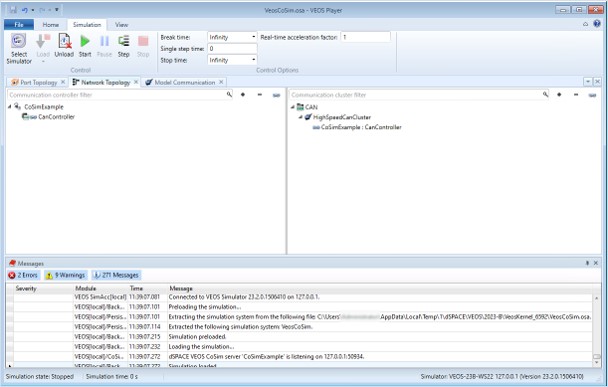Pin the Messages panel
The height and width of the screenshot is (387, 608).
click(x=587, y=263)
